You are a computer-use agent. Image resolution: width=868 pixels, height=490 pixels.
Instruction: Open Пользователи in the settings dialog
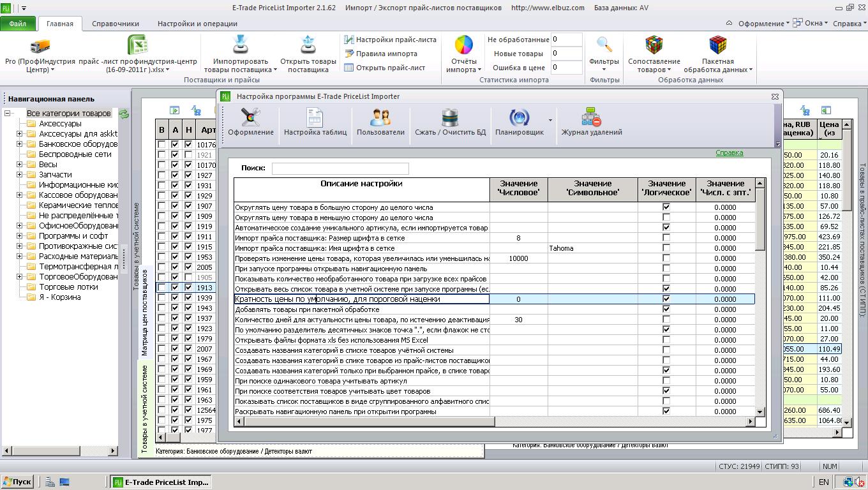coord(380,122)
